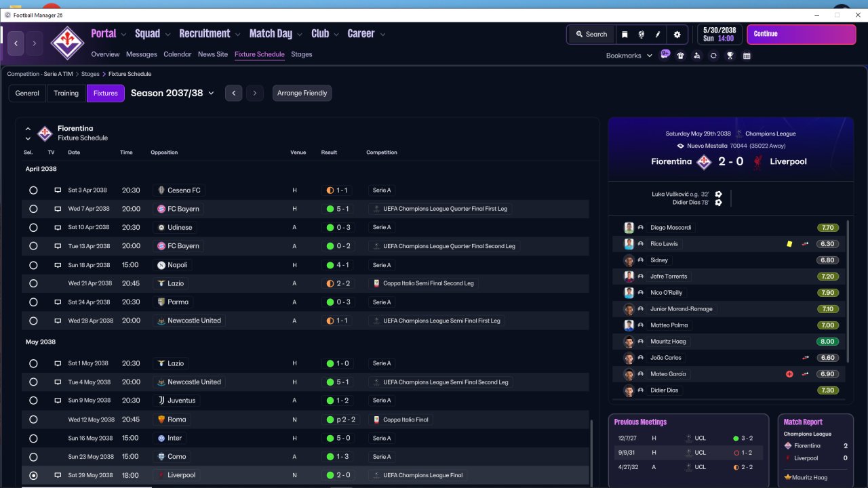
Task: Click the substitution arrow on João Carlos row
Action: pyautogui.click(x=805, y=358)
